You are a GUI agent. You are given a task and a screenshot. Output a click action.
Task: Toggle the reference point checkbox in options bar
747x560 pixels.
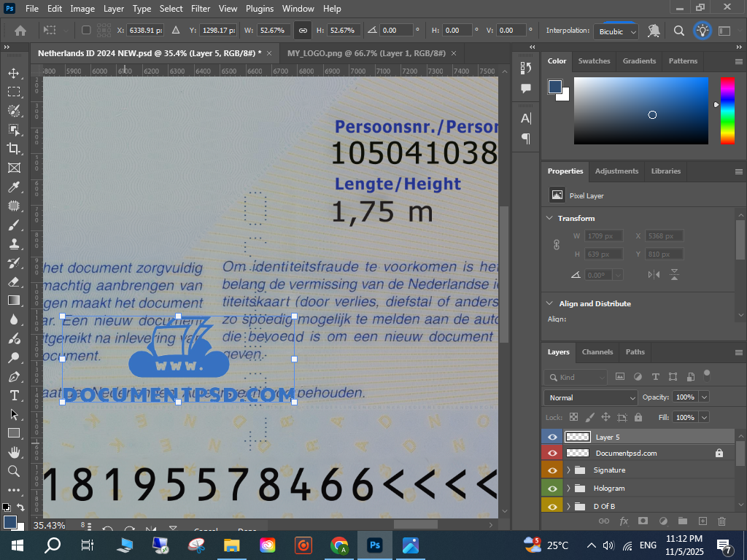(x=86, y=31)
